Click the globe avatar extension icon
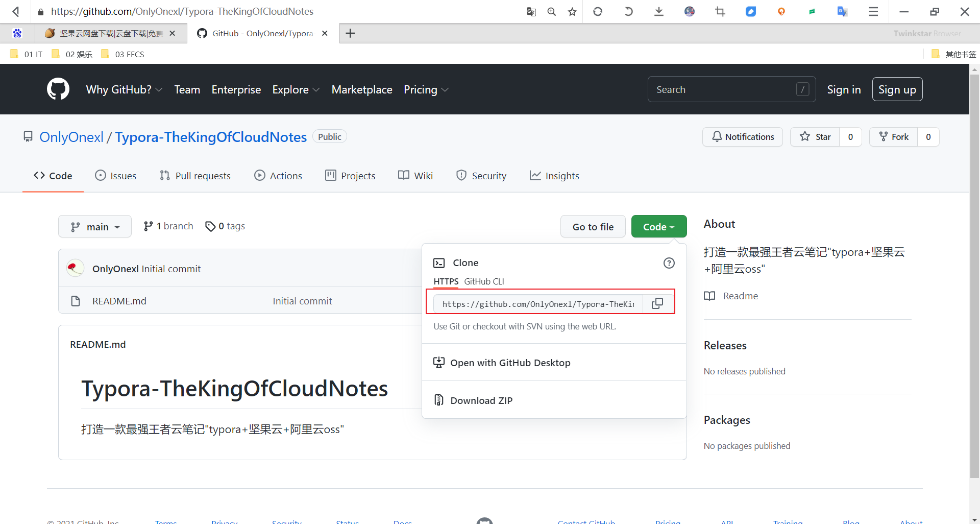The height and width of the screenshot is (524, 980). [x=690, y=11]
